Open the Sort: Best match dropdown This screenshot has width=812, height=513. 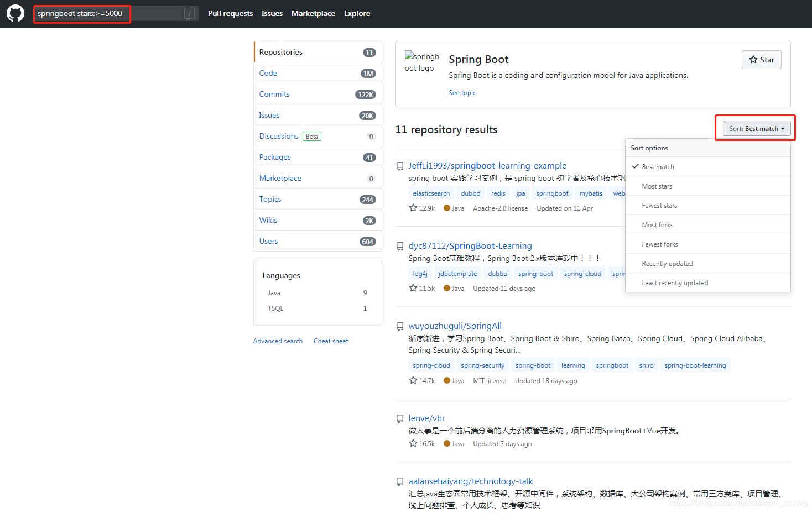click(x=756, y=129)
